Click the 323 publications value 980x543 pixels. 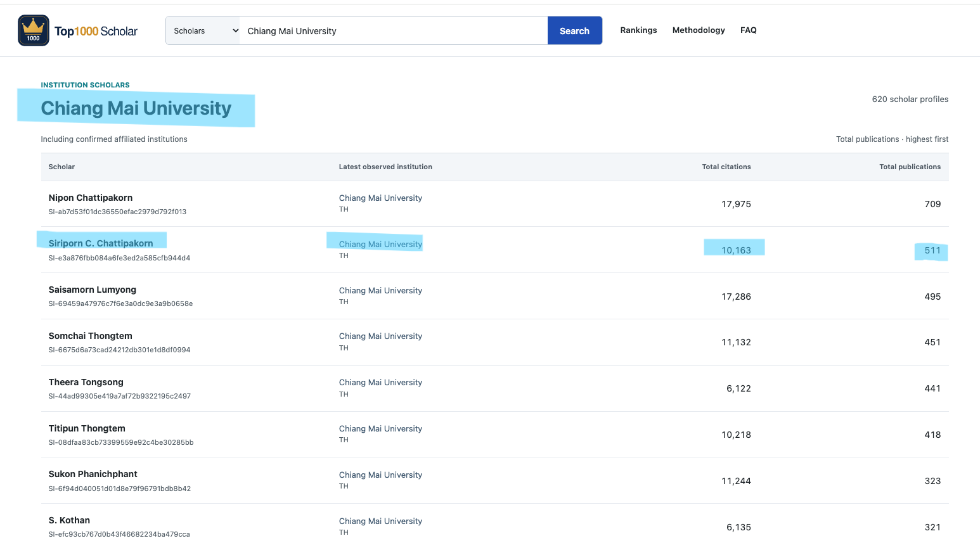(x=932, y=481)
